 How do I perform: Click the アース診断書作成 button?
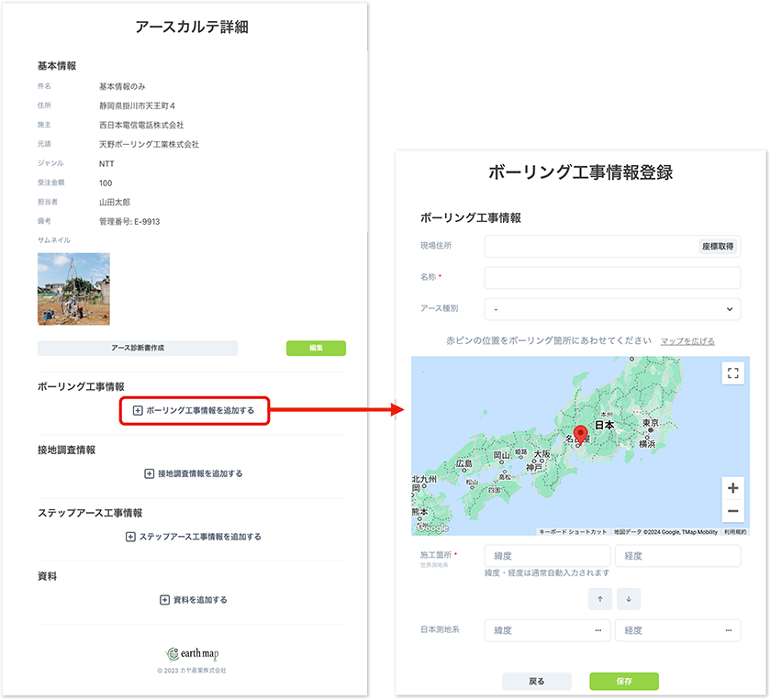click(x=138, y=349)
